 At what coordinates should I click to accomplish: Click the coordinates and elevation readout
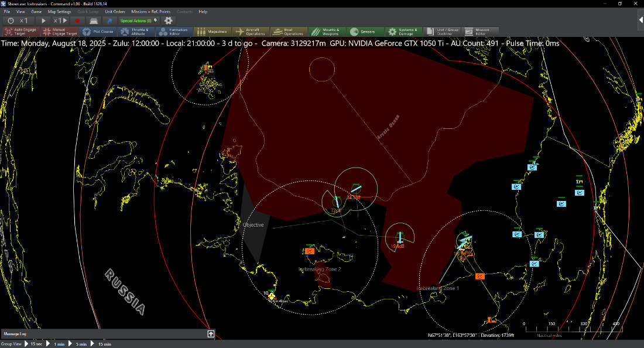(471, 335)
